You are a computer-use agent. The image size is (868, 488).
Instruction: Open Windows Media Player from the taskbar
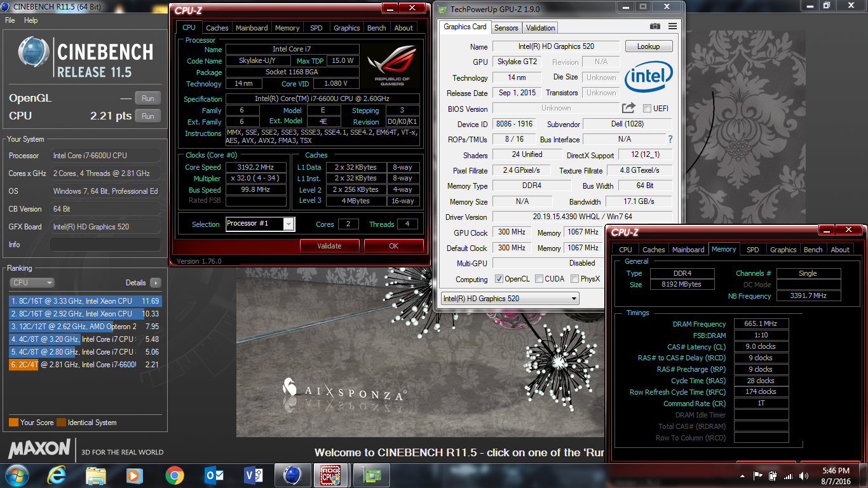click(x=134, y=475)
